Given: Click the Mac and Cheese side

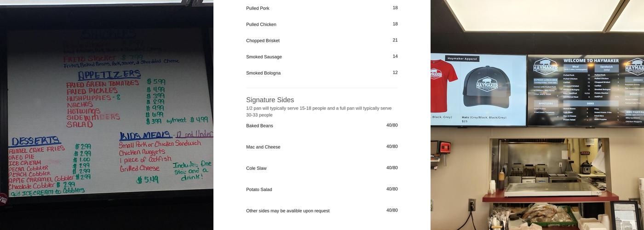Looking at the screenshot, I should [263, 147].
